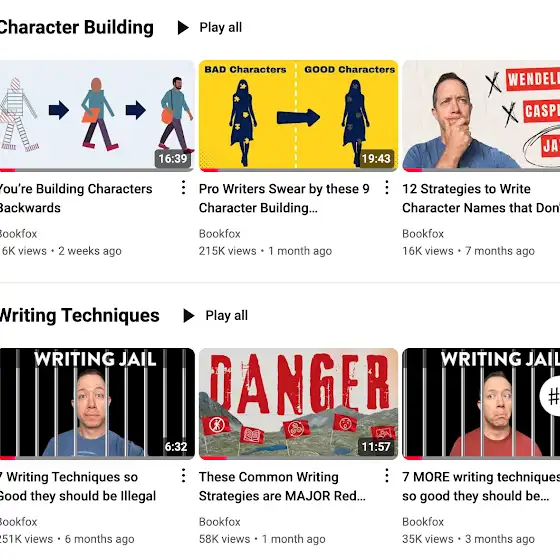The image size is (560, 560).
Task: Click the '12 Strategies to Write Character Names' title
Action: click(481, 198)
